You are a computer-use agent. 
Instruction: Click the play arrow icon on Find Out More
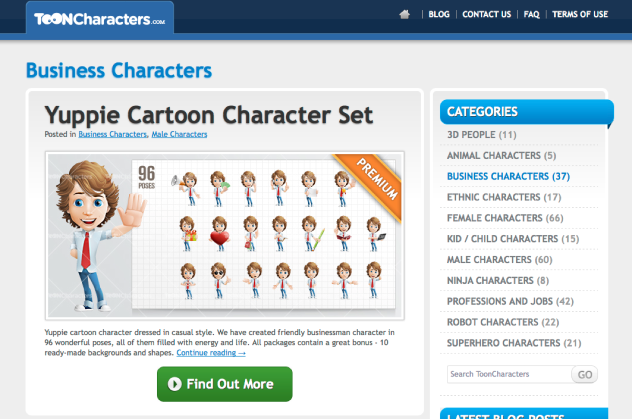175,384
